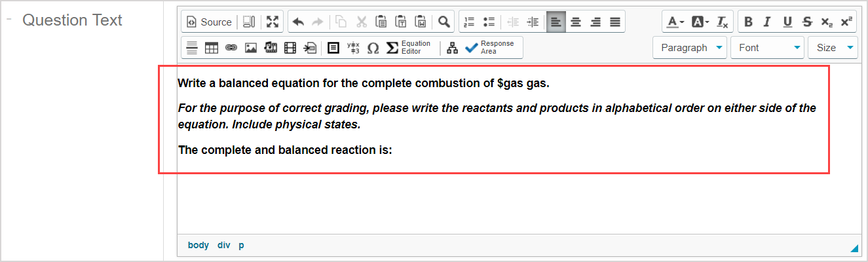The width and height of the screenshot is (868, 262).
Task: Insert a Response Area
Action: 489,48
